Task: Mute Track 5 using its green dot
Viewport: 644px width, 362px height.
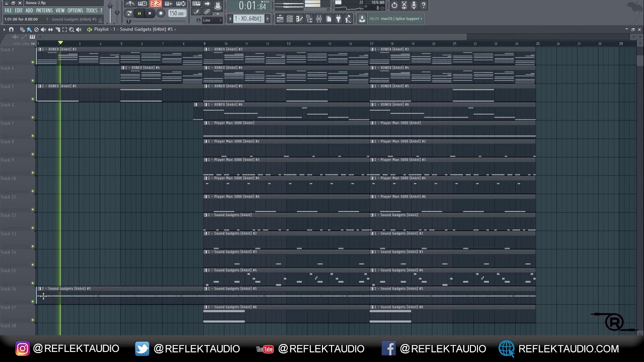Action: (x=33, y=99)
